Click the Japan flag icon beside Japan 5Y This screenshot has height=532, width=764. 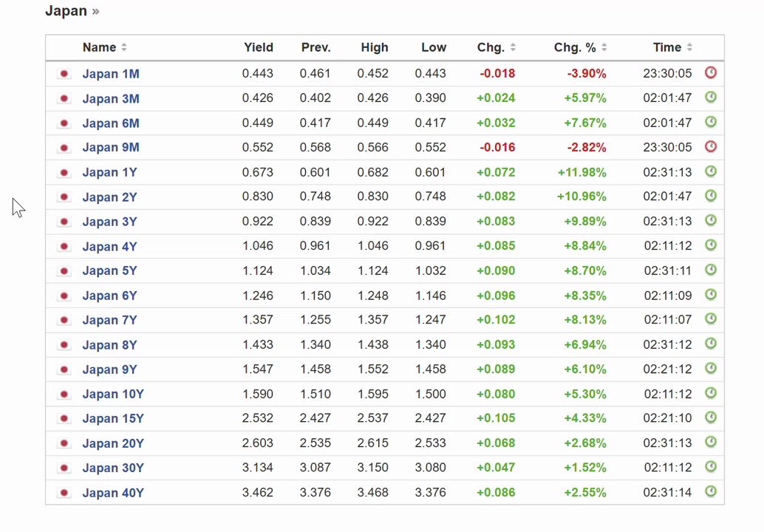click(64, 271)
